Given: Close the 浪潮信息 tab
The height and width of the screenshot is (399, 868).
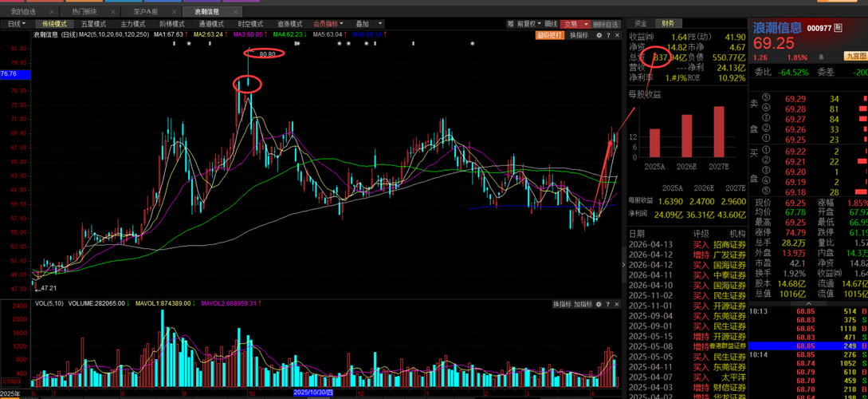Looking at the screenshot, I should click(x=236, y=12).
